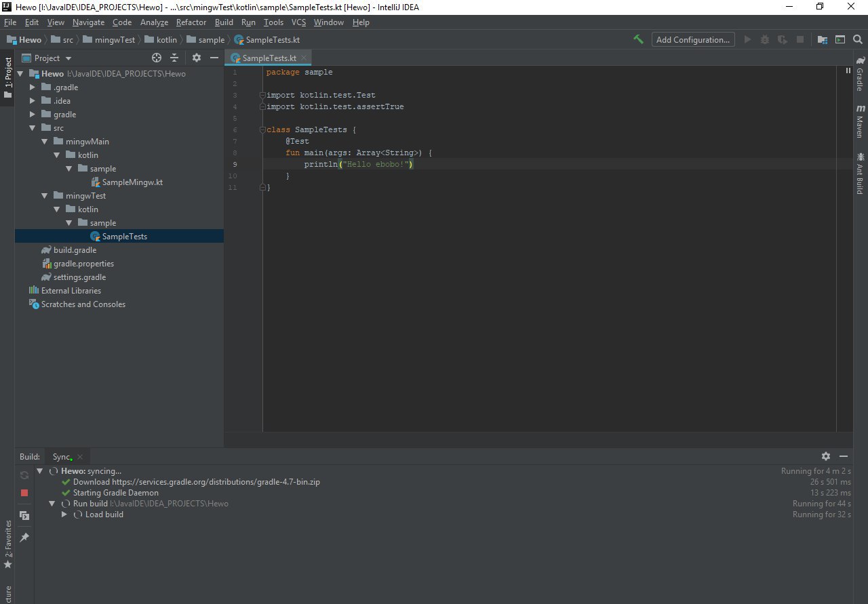Click the Search Everywhere magnifier icon

[x=857, y=39]
